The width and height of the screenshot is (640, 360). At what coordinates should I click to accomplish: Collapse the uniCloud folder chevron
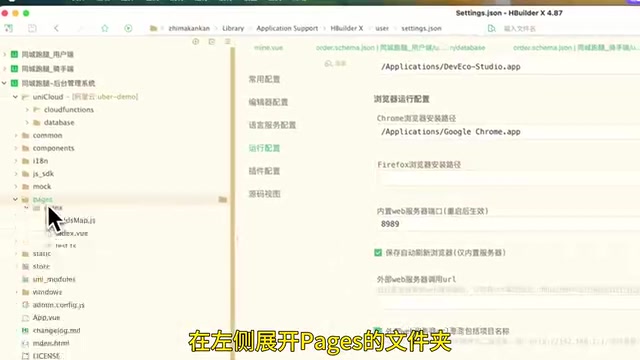[16, 97]
